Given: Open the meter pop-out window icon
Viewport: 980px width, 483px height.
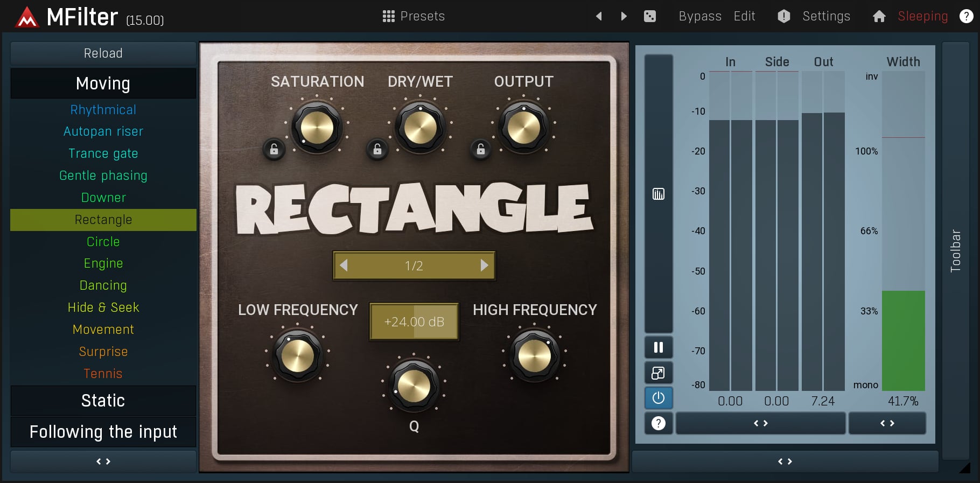Looking at the screenshot, I should (658, 373).
